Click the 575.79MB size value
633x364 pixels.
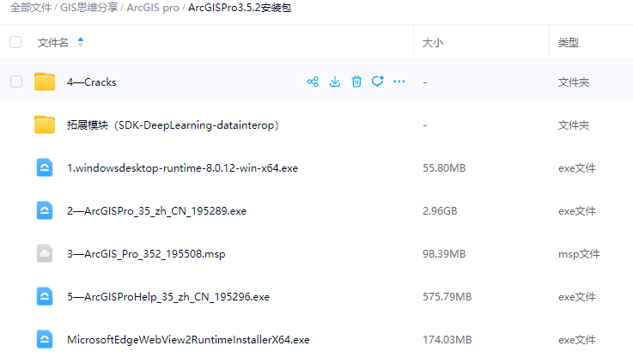tap(447, 297)
